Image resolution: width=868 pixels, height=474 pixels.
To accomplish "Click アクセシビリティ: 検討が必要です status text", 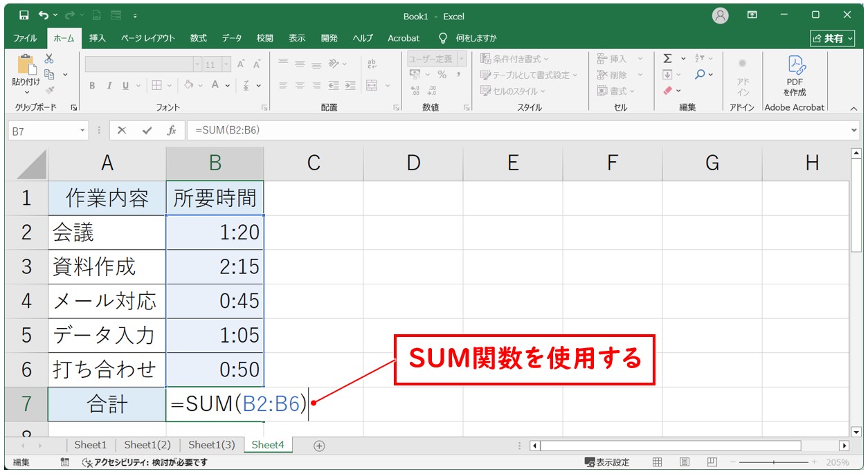I will coord(145,462).
